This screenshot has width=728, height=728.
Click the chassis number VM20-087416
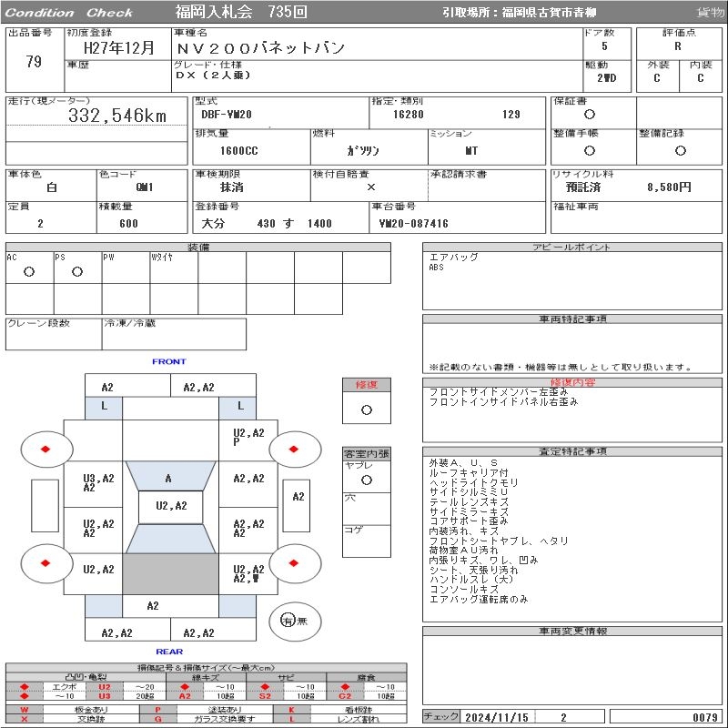pyautogui.click(x=414, y=223)
